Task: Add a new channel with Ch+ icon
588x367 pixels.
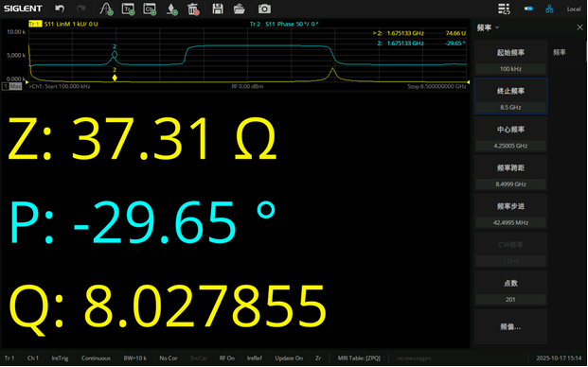Action: click(150, 9)
